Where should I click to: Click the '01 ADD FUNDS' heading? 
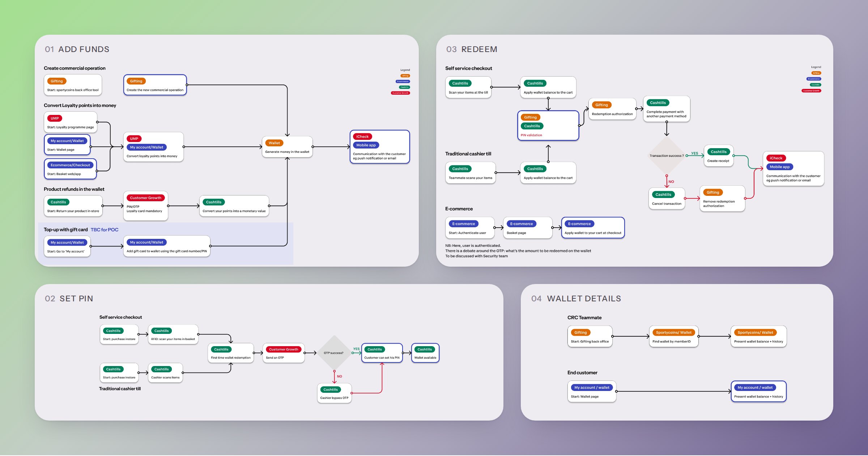point(77,50)
